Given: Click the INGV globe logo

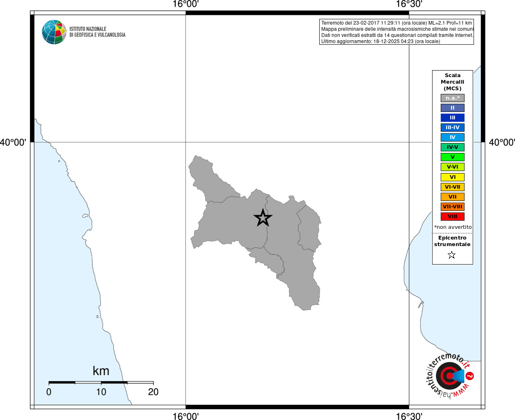Looking at the screenshot, I should click(54, 32).
